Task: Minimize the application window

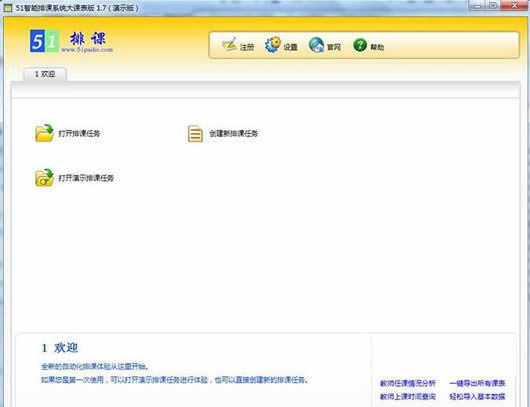Action: coord(477,5)
